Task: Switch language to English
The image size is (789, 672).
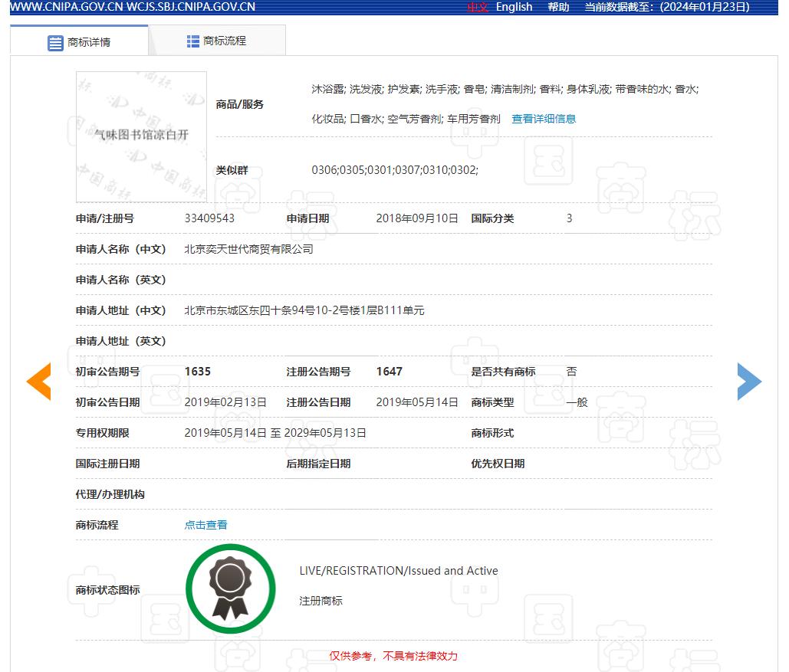Action: (x=514, y=7)
